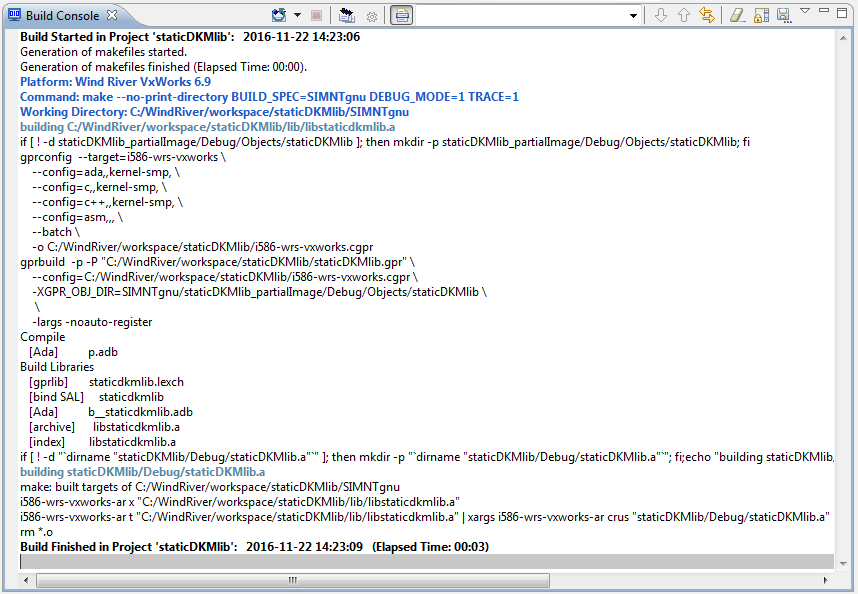Click the 'Command: make --no-print-directory' line
The image size is (858, 594).
coord(269,97)
